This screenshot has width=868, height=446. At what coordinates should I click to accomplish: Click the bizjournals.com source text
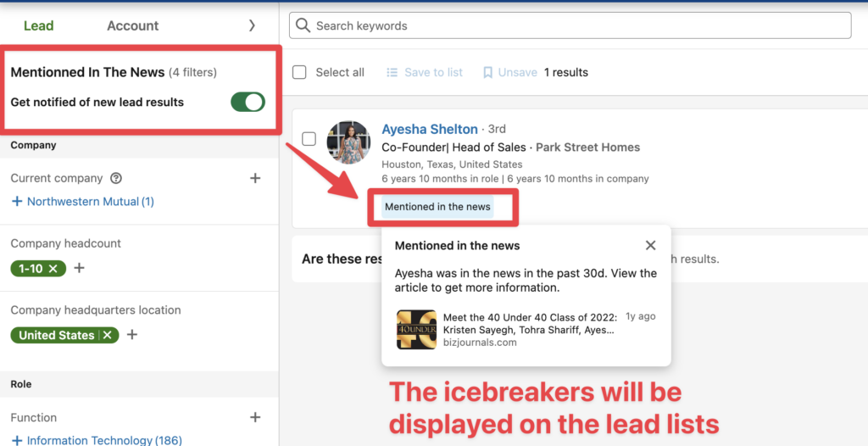pos(480,343)
